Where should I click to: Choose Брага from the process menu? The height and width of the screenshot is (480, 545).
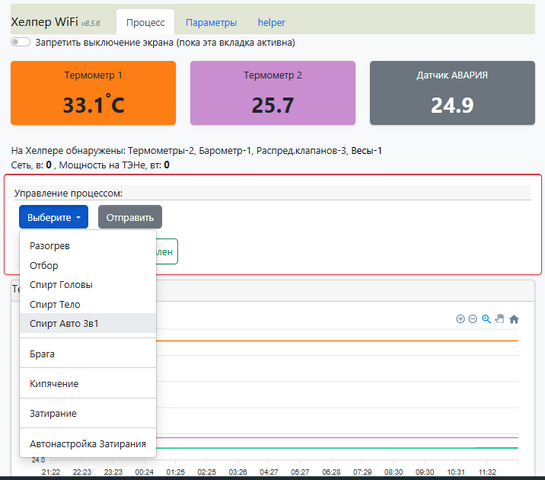pos(88,354)
